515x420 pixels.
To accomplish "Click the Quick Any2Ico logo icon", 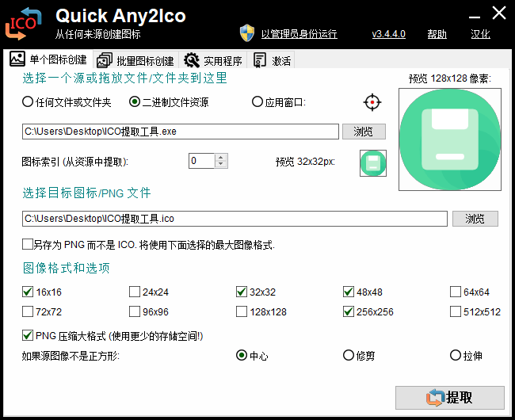I will coord(24,23).
